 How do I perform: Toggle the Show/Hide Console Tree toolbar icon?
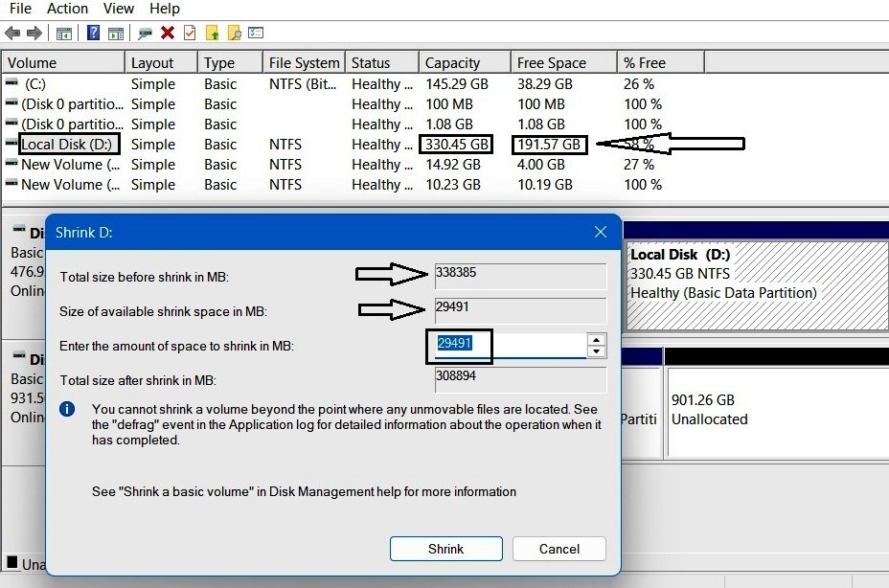point(63,34)
